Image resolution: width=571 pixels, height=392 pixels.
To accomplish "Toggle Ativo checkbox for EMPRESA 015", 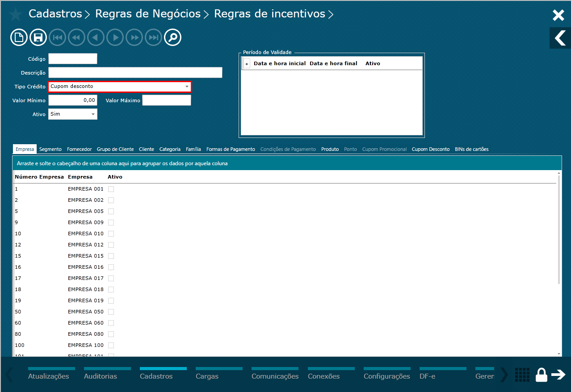I will tap(111, 256).
